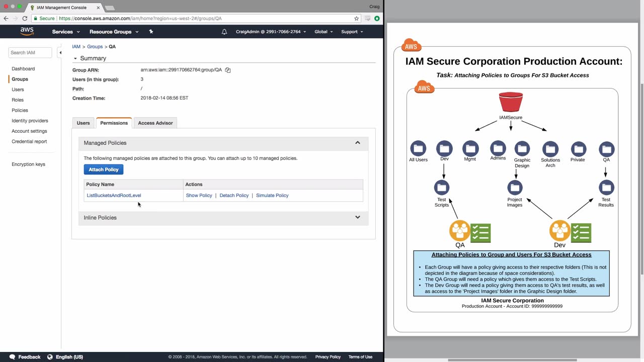Screen dimensions: 644x362
Task: Click the Mgmt folder icon in diagram
Action: pyautogui.click(x=470, y=148)
